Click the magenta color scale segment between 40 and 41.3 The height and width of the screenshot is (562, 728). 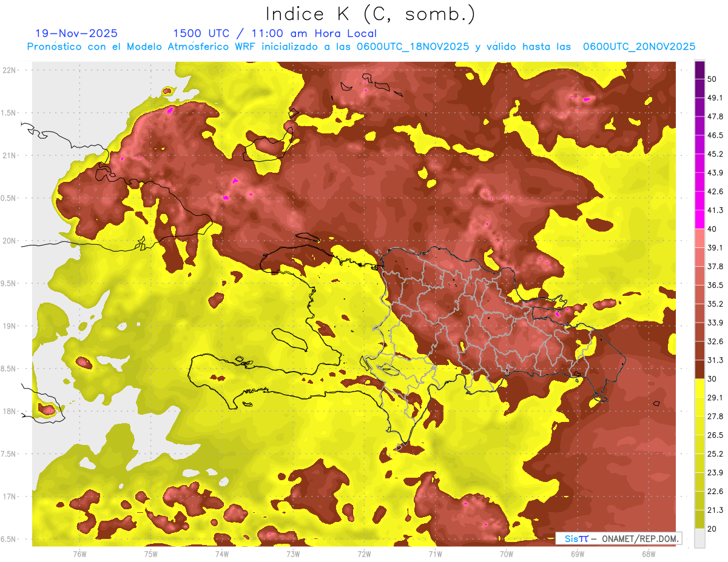click(699, 219)
